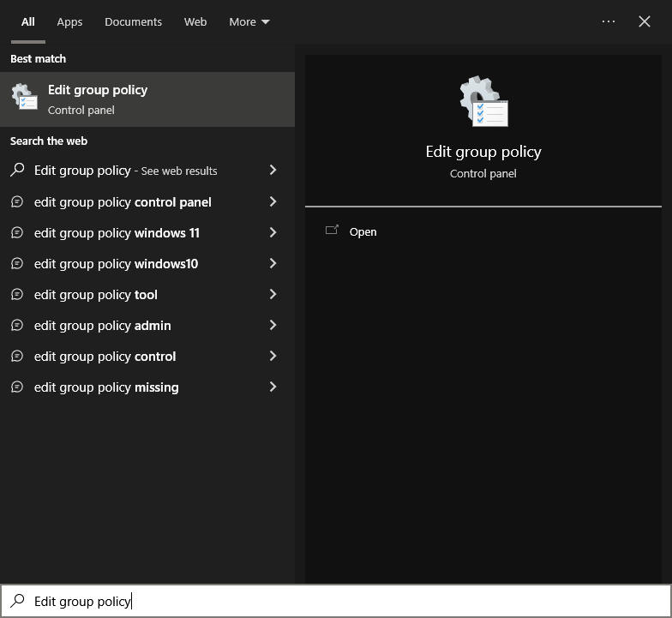Switch to the Documents tab
This screenshot has height=618, width=672.
pos(134,22)
